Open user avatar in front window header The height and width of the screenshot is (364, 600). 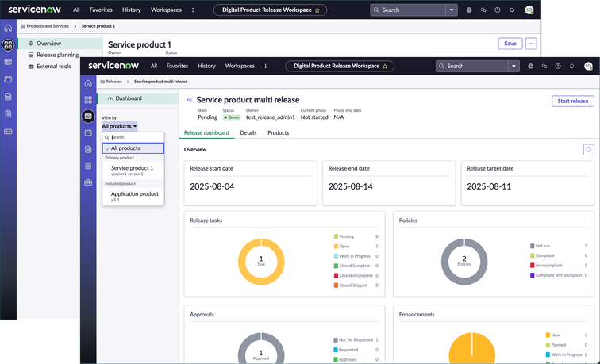(588, 66)
